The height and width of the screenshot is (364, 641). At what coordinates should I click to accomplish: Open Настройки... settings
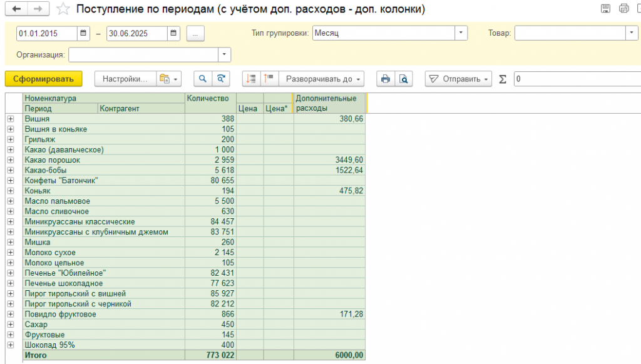pos(125,79)
